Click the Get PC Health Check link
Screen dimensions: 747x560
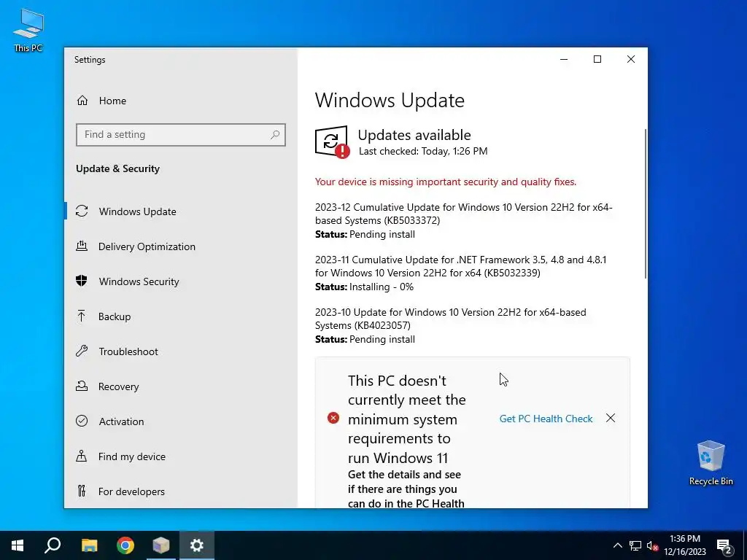tap(546, 419)
